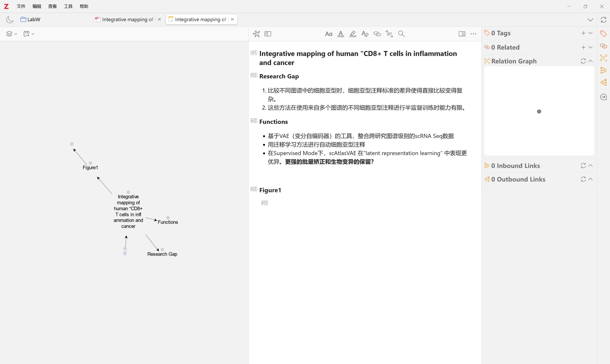Open the layers dropdown in left toolbar
Viewport: 610px width, 364px height.
click(x=11, y=34)
